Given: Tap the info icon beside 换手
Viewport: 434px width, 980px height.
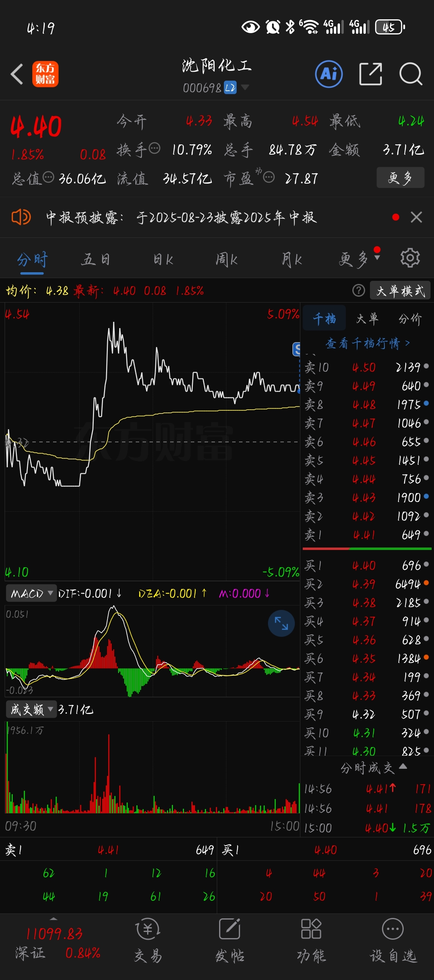Looking at the screenshot, I should 154,149.
